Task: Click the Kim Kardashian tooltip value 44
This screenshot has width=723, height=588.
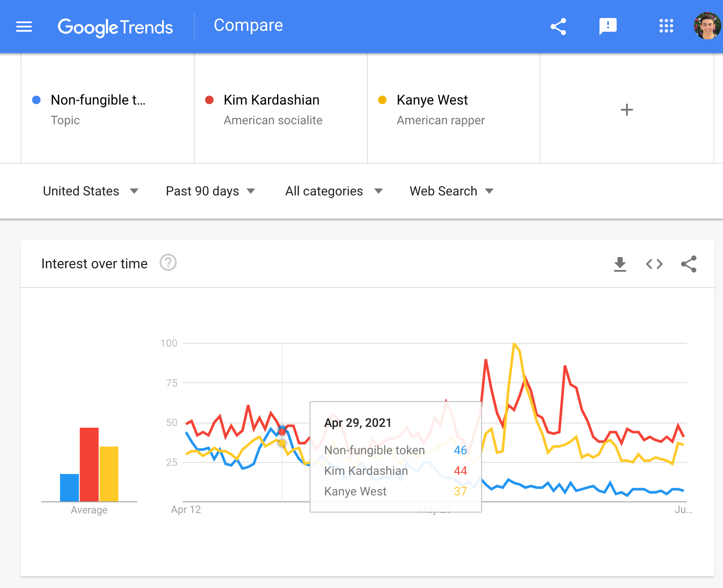Action: (460, 471)
